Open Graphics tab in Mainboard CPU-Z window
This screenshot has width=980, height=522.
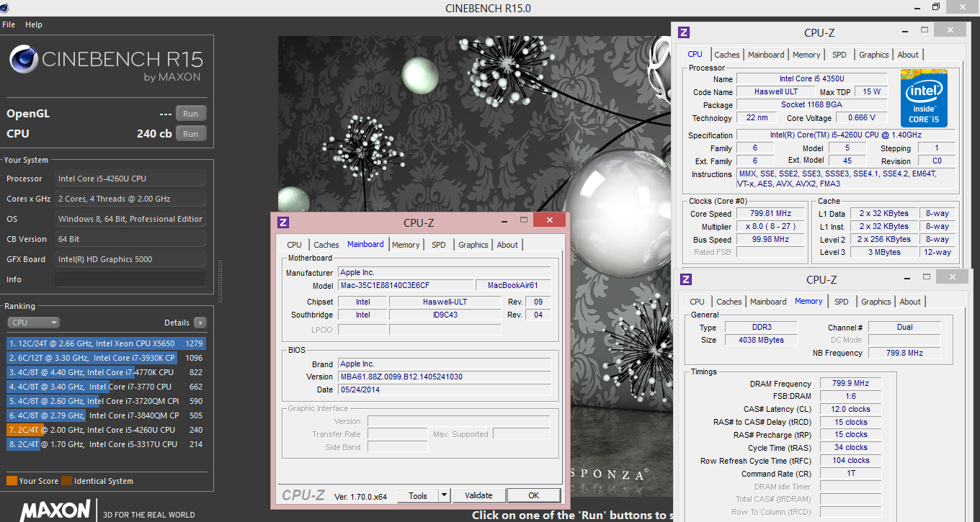473,245
